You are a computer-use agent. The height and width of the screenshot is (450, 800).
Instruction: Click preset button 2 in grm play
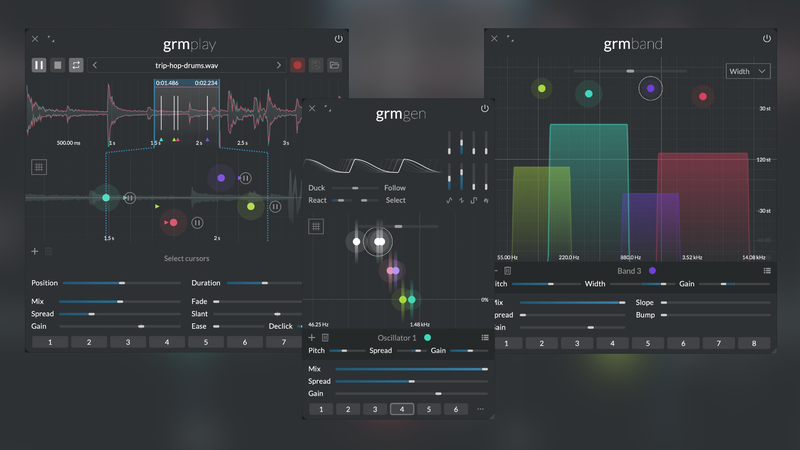click(88, 342)
